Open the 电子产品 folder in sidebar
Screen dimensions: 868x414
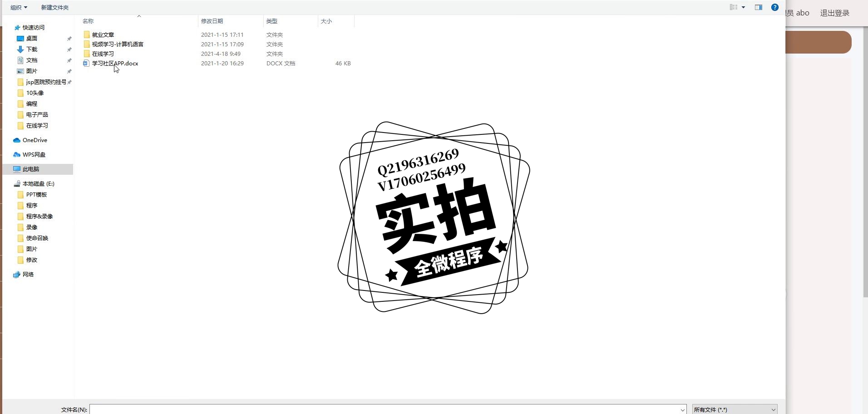pyautogui.click(x=37, y=114)
